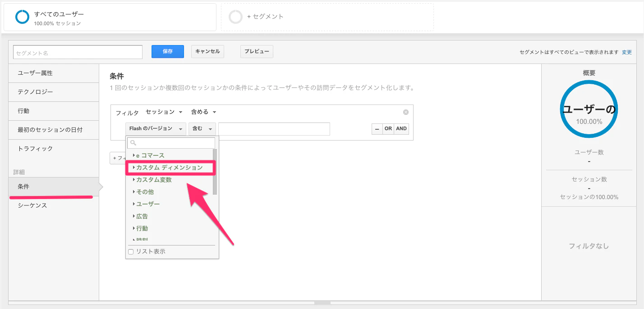Click the すべてのユーザー segment circle icon
The width and height of the screenshot is (644, 309).
23,17
